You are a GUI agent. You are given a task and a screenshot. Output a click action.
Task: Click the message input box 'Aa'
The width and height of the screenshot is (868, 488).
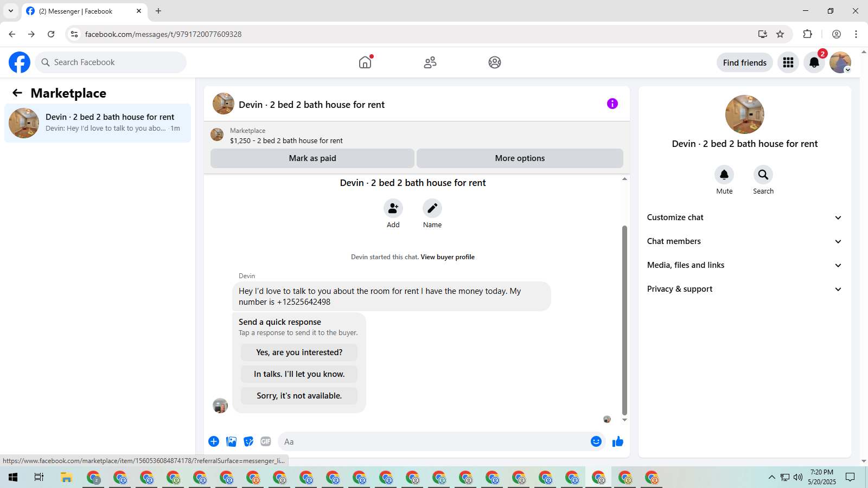pos(434,441)
